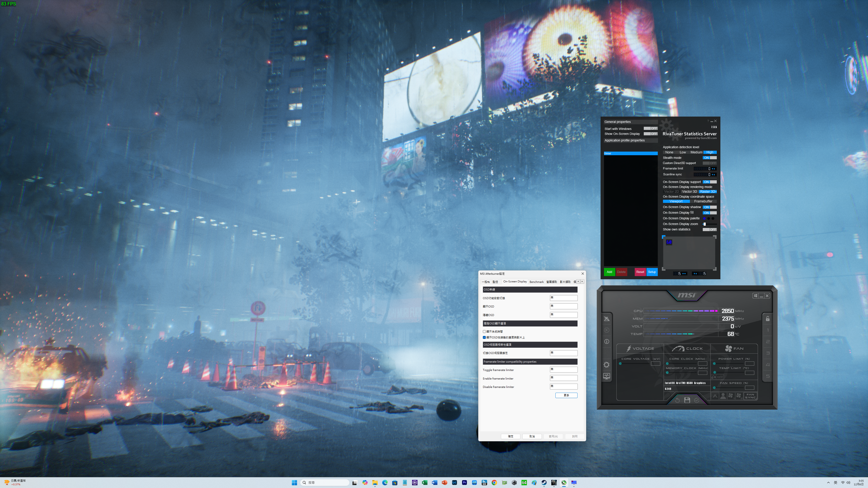Check the 顯示系統時間 checkbox
This screenshot has width=868, height=488.
pos(484,332)
